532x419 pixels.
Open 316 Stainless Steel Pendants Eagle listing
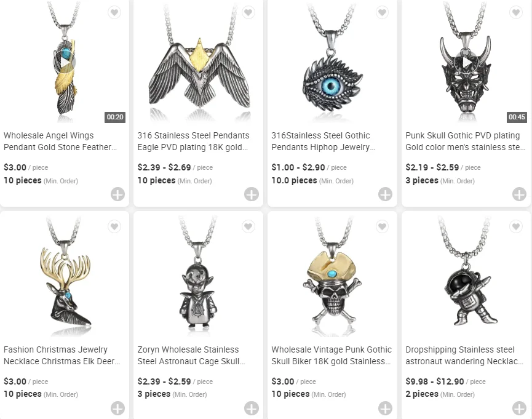tap(193, 142)
